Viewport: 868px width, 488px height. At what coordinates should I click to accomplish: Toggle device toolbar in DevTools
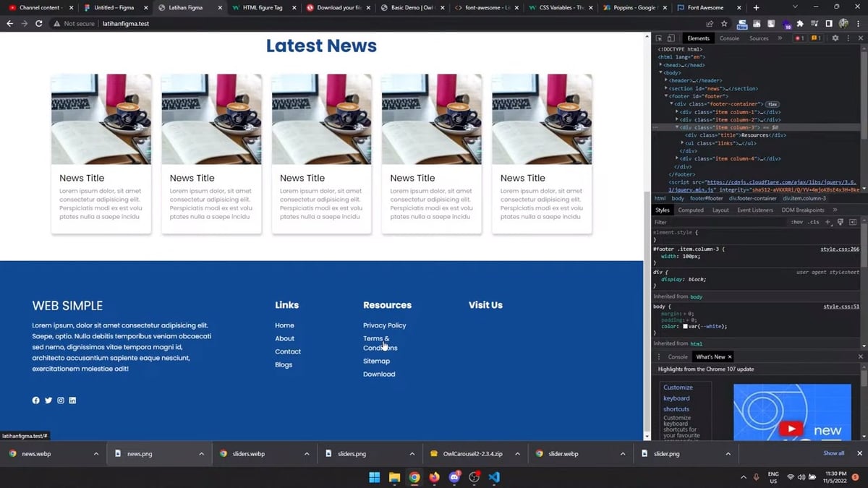pyautogui.click(x=671, y=38)
